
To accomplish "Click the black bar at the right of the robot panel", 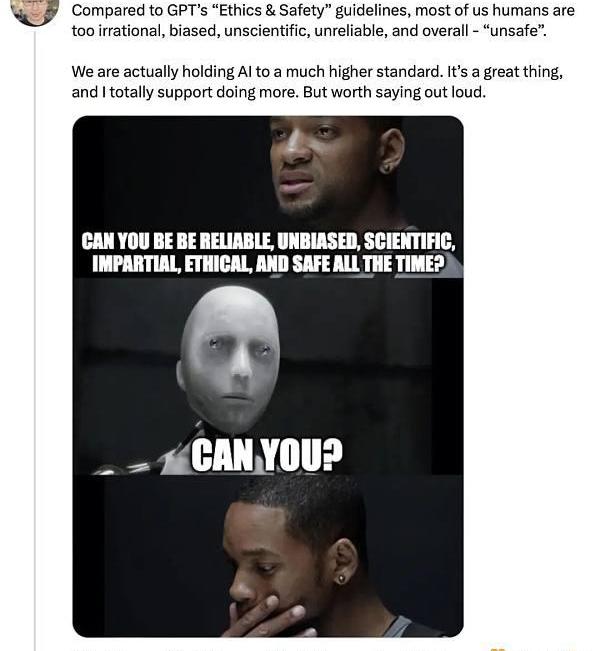I will point(447,377).
